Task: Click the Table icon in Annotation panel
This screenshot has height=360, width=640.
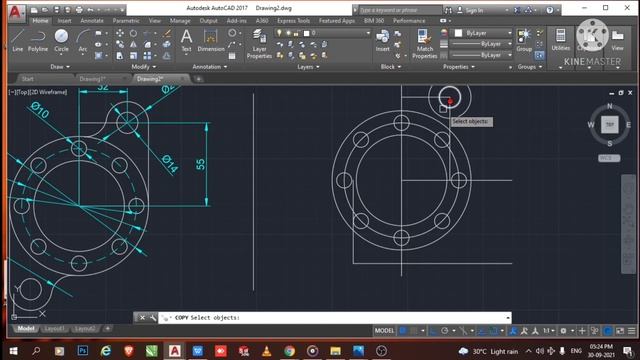Action: tap(232, 56)
